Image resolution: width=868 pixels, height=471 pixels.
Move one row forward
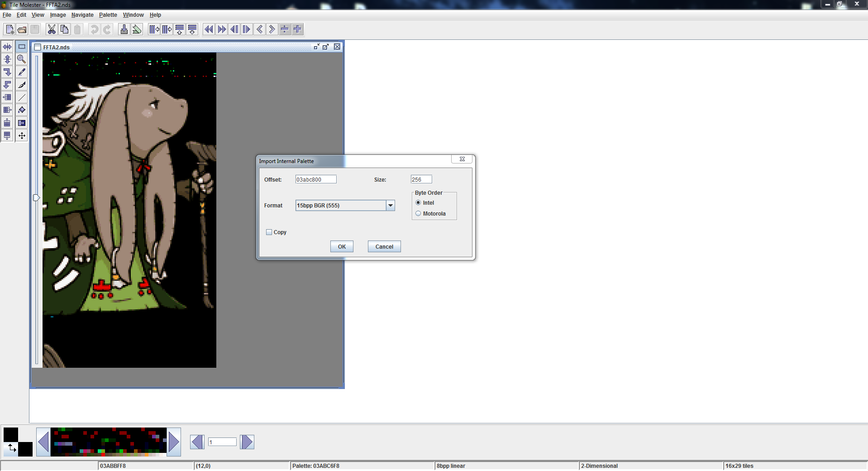(247, 29)
